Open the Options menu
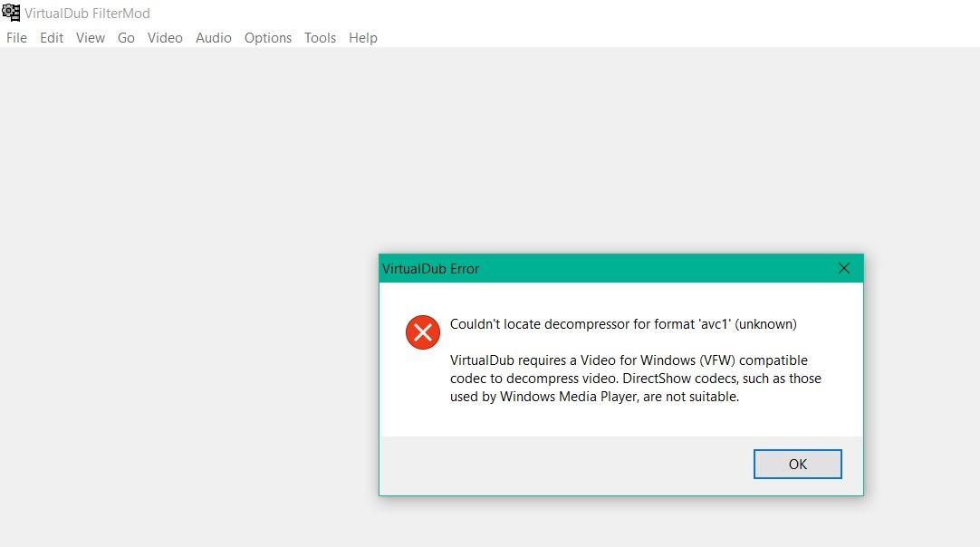Image resolution: width=980 pixels, height=547 pixels. [267, 38]
